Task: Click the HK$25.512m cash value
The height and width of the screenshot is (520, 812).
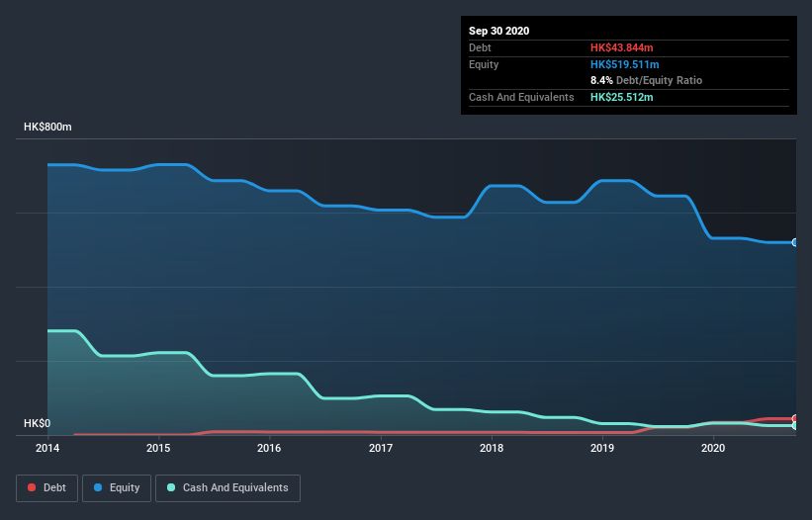Action: tap(622, 97)
